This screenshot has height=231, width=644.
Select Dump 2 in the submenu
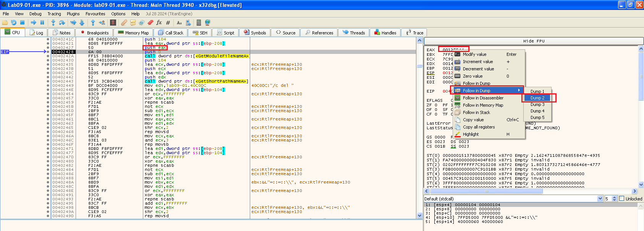537,98
